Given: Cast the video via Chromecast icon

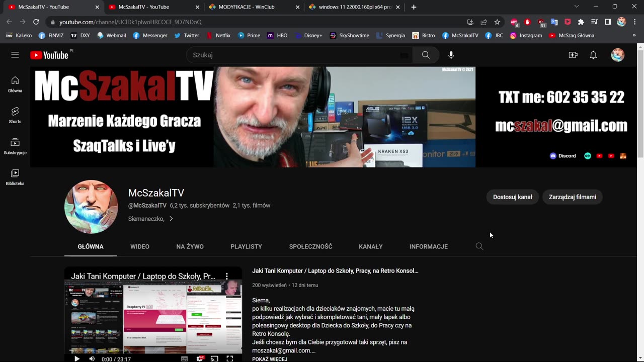Looking at the screenshot, I should pos(214,359).
